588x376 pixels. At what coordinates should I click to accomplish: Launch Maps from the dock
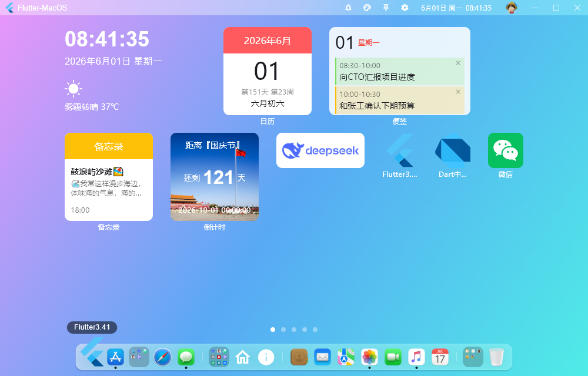(346, 357)
